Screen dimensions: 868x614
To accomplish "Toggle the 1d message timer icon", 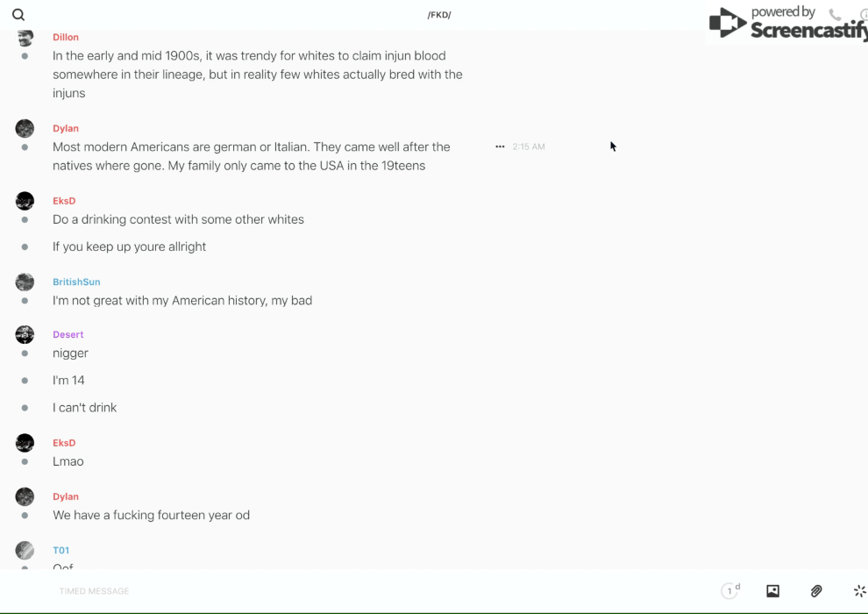I will (730, 590).
